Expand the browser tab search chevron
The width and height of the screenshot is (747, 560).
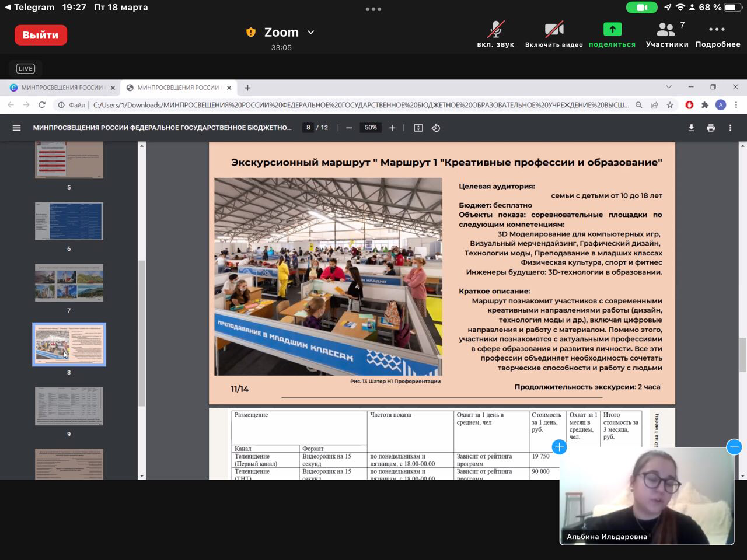click(669, 87)
